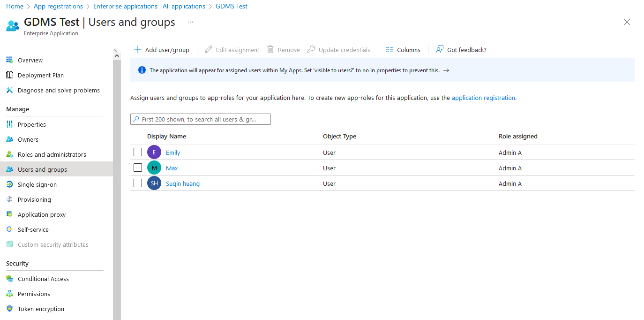Click the User object type in Max's row
This screenshot has height=320, width=644.
coord(329,168)
